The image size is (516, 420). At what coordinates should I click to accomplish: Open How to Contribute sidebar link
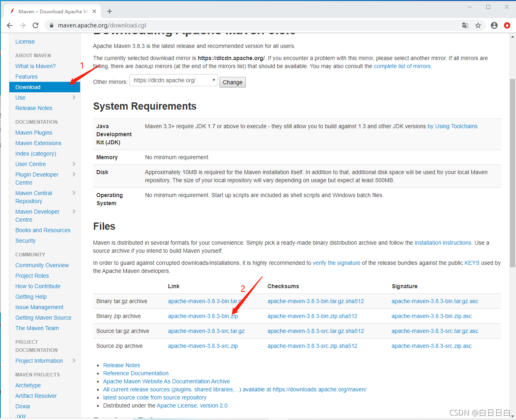tap(38, 286)
